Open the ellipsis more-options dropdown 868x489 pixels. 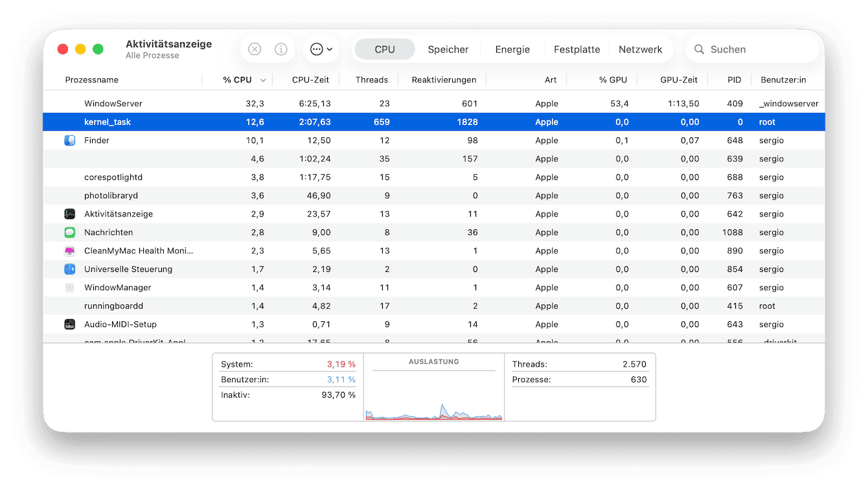tap(321, 49)
